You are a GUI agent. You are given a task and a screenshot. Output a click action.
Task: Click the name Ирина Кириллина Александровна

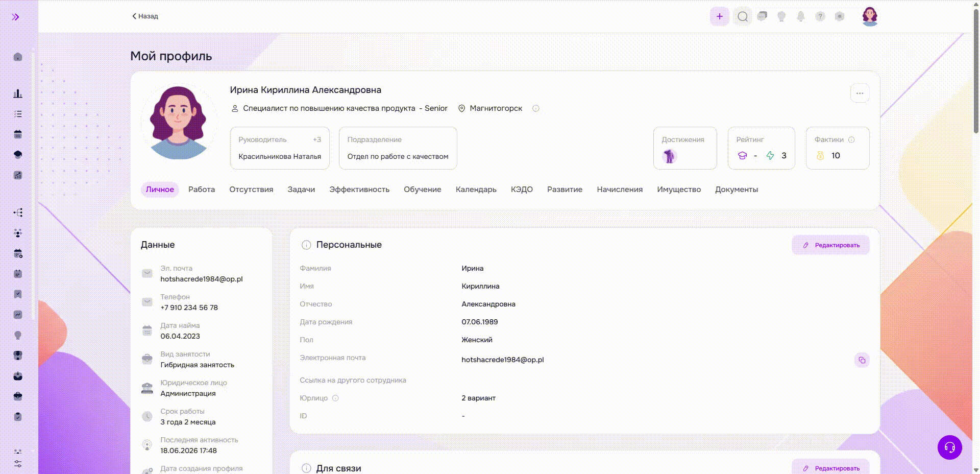[306, 90]
